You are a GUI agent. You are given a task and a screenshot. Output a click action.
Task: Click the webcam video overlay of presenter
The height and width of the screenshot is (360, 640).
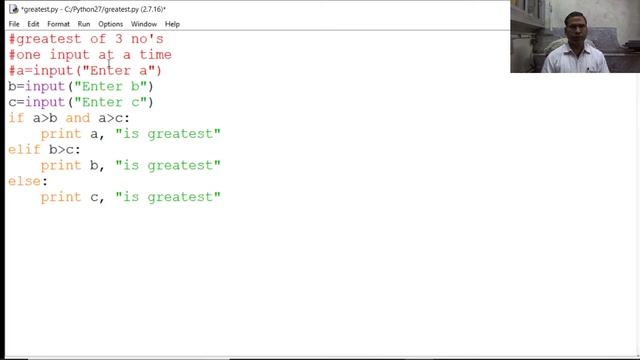[575, 36]
